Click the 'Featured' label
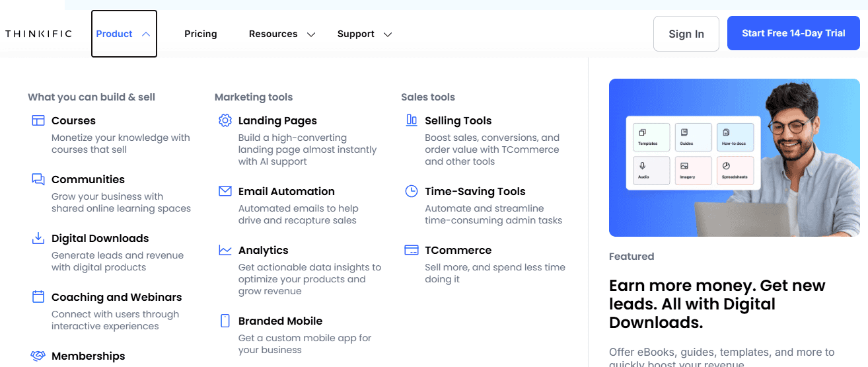The image size is (868, 367). [x=632, y=257]
